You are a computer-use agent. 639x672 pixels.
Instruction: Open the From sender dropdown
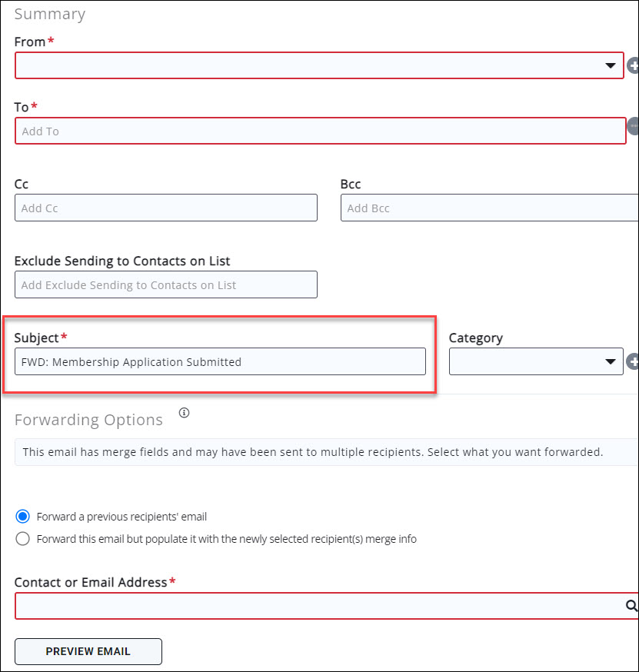click(x=319, y=65)
